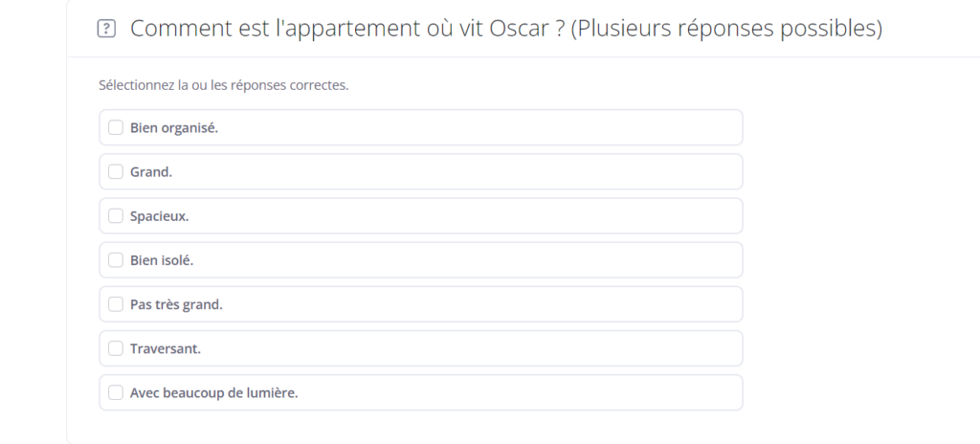The width and height of the screenshot is (980, 444).
Task: Tick the 'Avec beaucoup de lumière.' checkbox
Action: [116, 392]
